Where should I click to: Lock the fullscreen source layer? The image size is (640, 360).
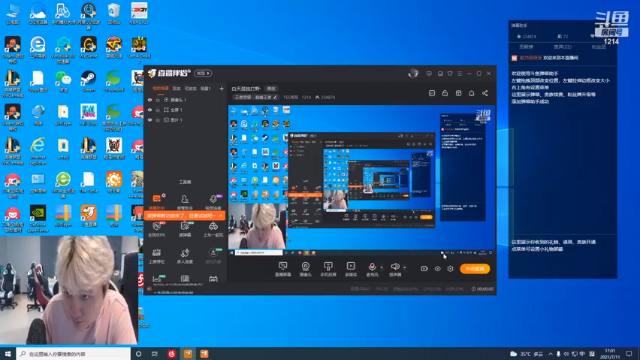click(x=158, y=110)
